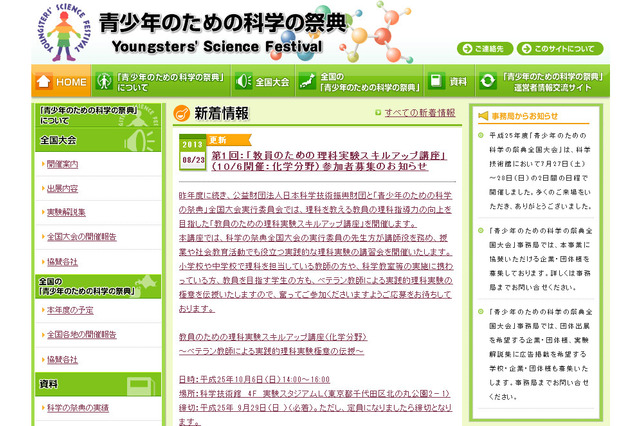Open sidebar link 科学の祭典の実績
This screenshot has width=640, height=426.
click(78, 408)
